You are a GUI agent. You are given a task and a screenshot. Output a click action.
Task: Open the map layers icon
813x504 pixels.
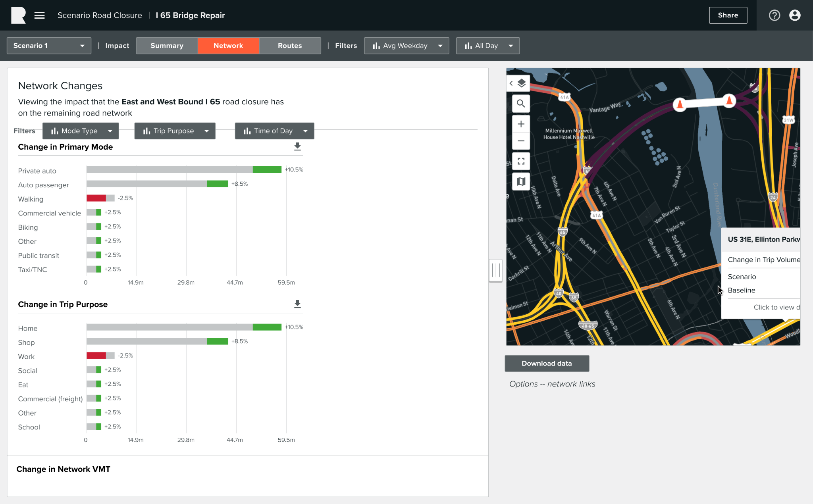click(522, 83)
